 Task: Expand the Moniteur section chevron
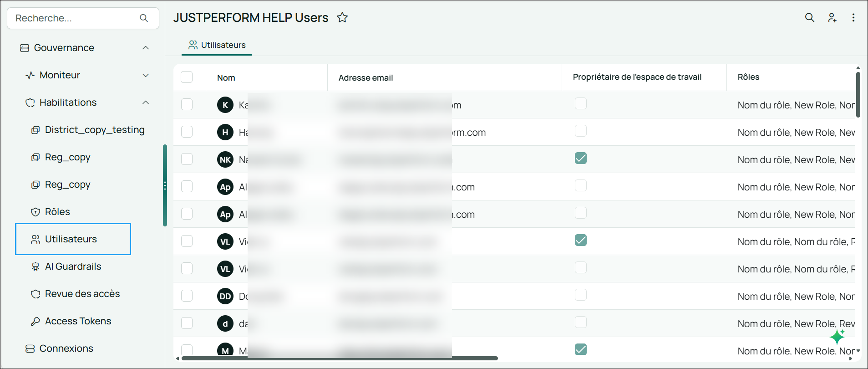pyautogui.click(x=146, y=75)
